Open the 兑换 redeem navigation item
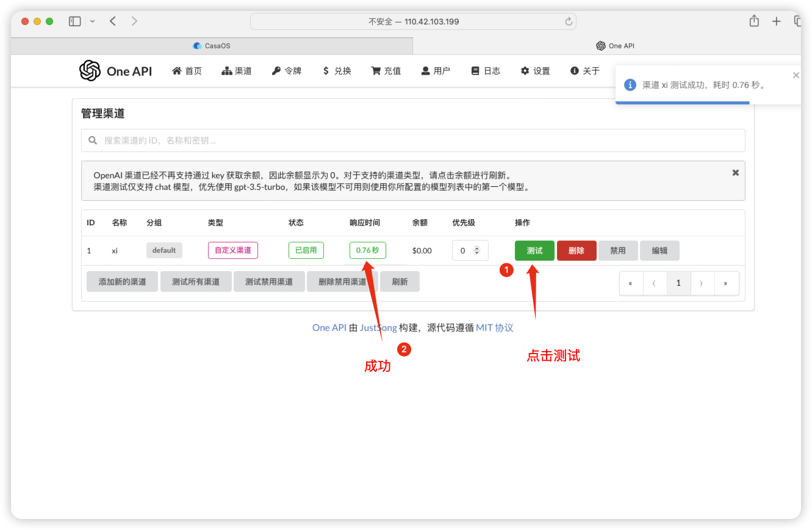 tap(337, 71)
